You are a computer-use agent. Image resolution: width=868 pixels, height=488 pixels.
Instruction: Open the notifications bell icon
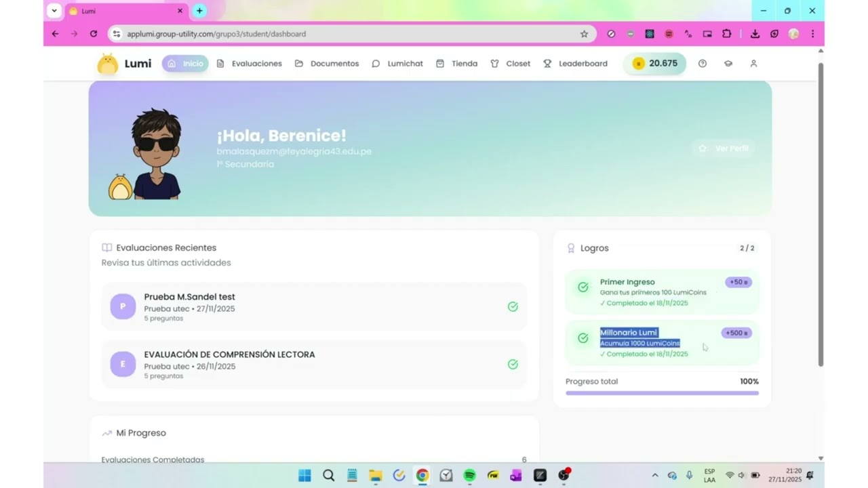click(x=810, y=475)
